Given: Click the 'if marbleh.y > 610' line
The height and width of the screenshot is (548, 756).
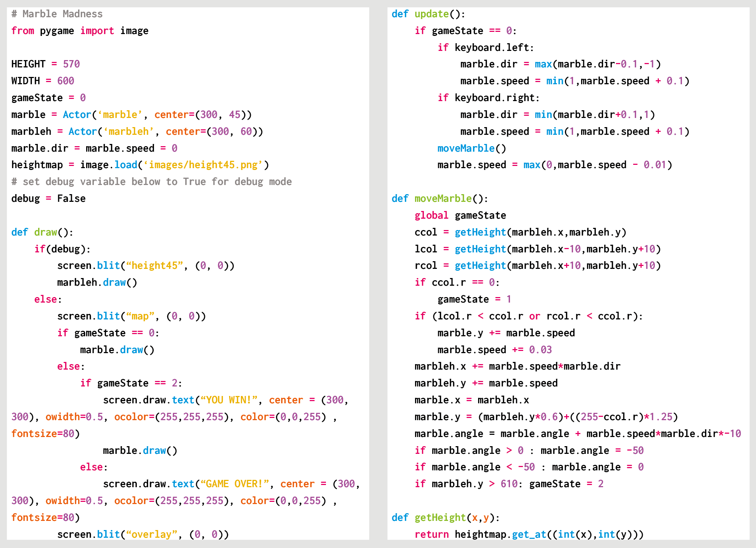Looking at the screenshot, I should pos(509,484).
